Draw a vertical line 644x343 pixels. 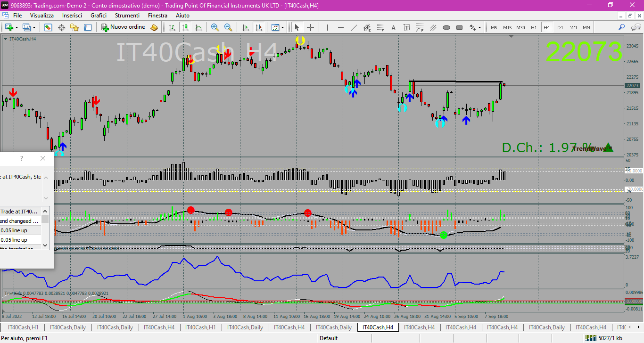tap(327, 27)
